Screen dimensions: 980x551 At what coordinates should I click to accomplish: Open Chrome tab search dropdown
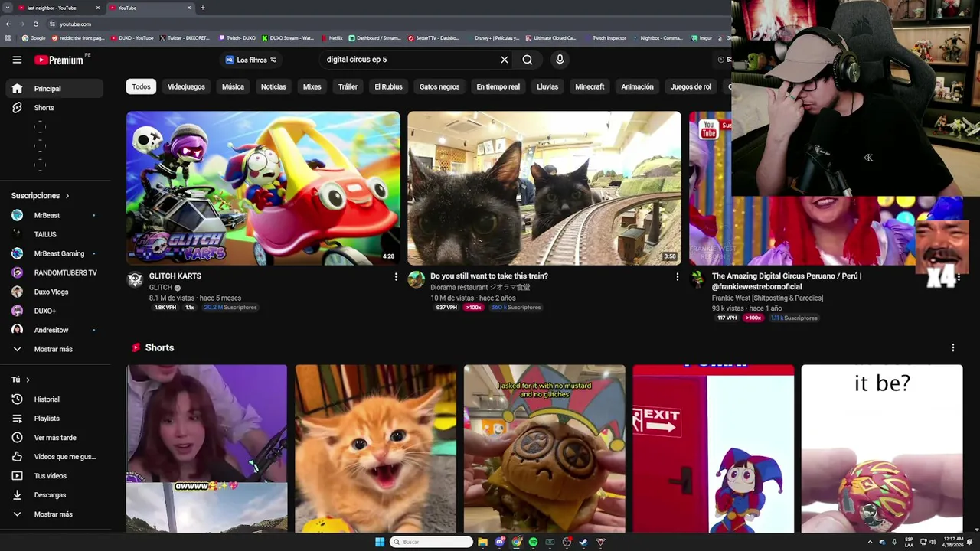(7, 8)
